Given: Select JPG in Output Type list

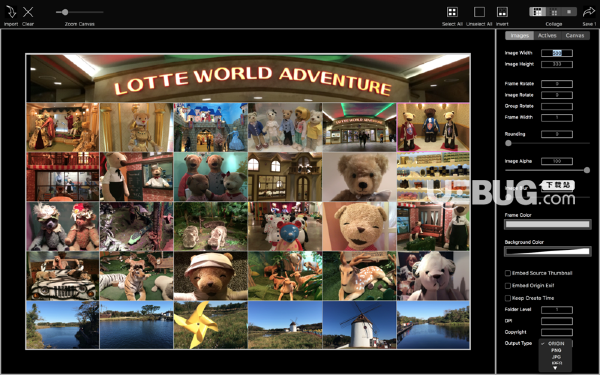Looking at the screenshot, I should pyautogui.click(x=556, y=357).
